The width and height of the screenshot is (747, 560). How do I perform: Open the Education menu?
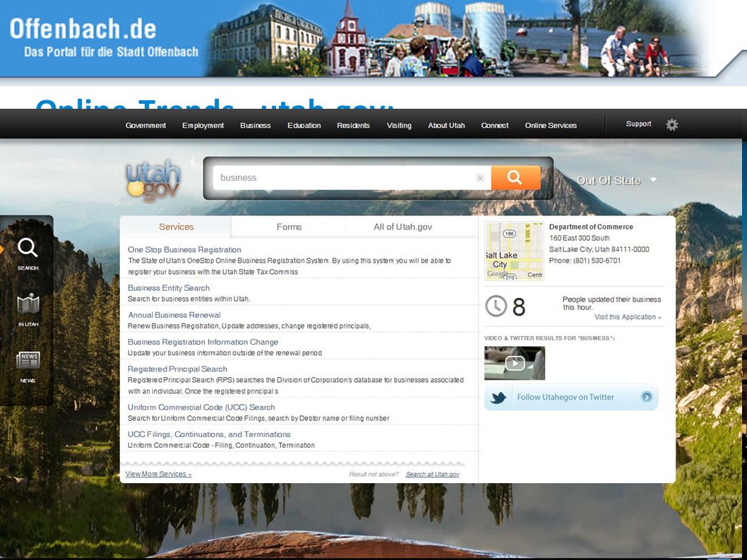click(304, 125)
